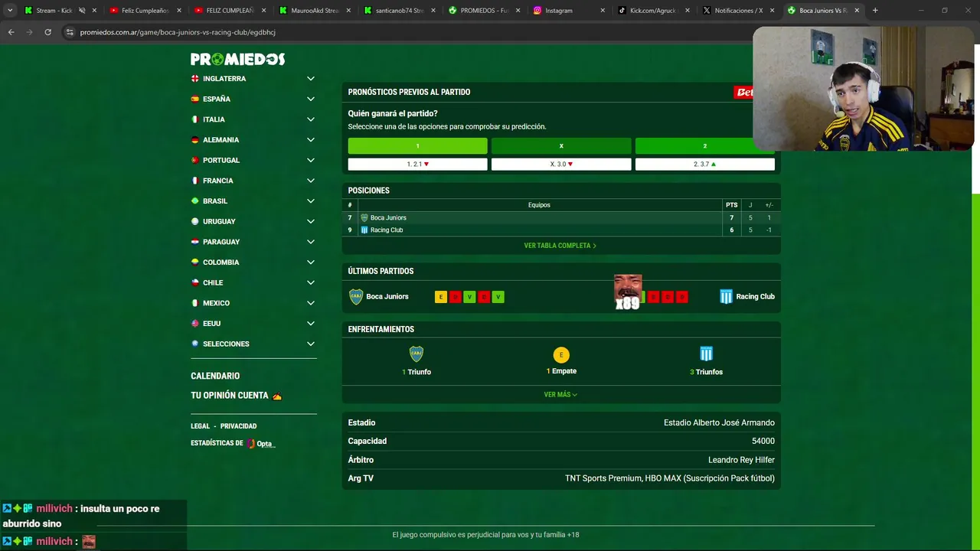Switch to the Notificaciones / X tab
This screenshot has width=980, height=551.
739,11
